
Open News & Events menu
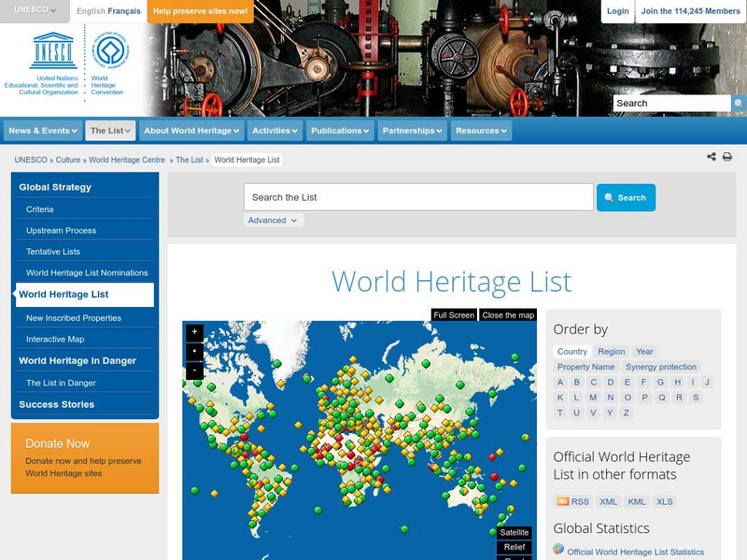[x=43, y=131]
